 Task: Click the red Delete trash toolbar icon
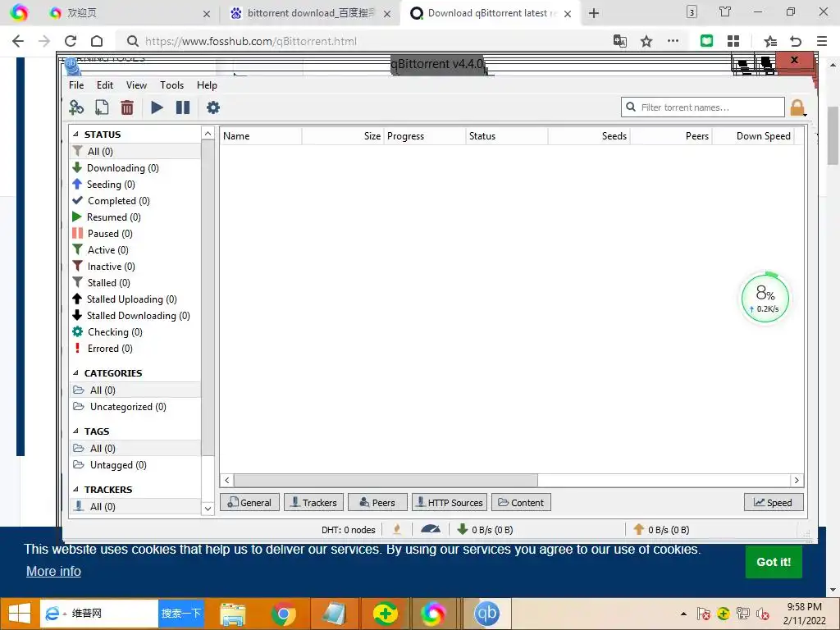[x=127, y=107]
